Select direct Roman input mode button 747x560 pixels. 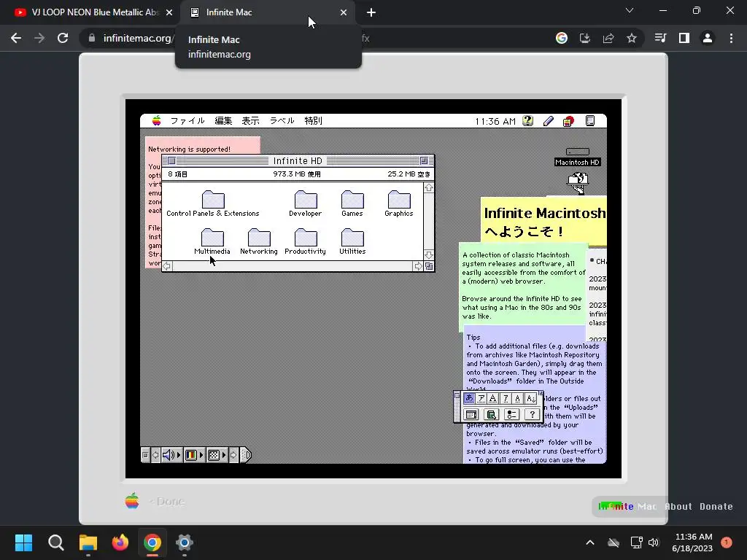tap(530, 398)
